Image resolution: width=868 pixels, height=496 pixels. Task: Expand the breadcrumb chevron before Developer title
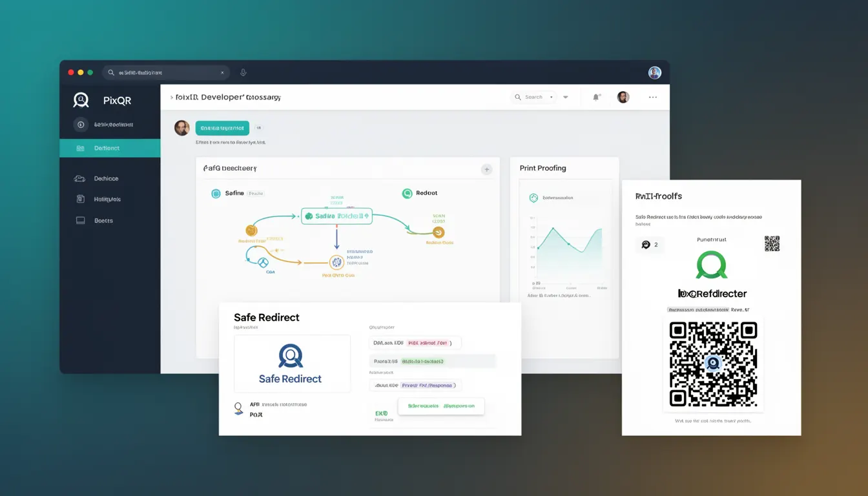171,98
